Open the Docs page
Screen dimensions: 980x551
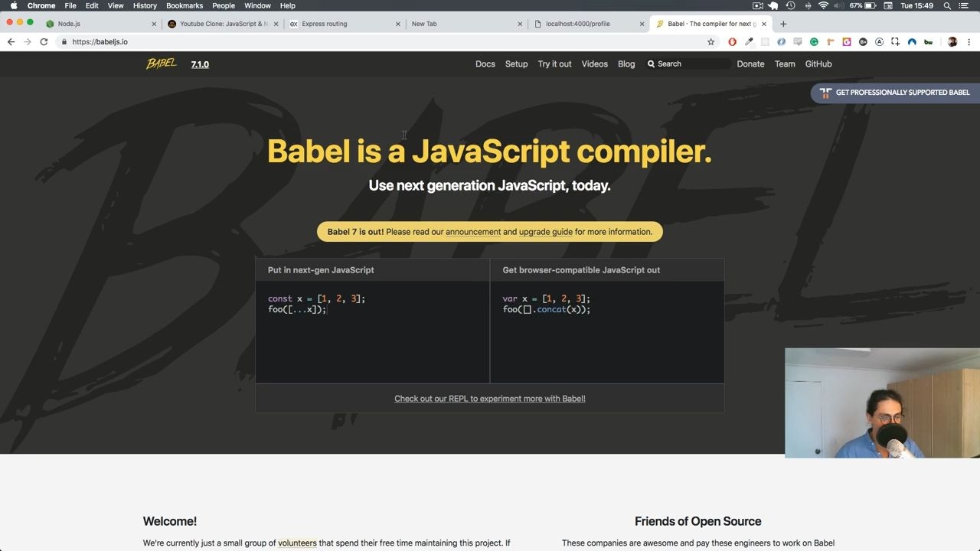(x=485, y=64)
